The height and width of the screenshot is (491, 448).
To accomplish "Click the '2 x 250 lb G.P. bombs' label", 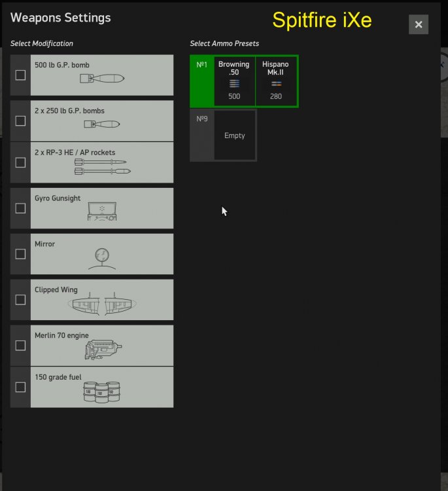I will tap(69, 111).
